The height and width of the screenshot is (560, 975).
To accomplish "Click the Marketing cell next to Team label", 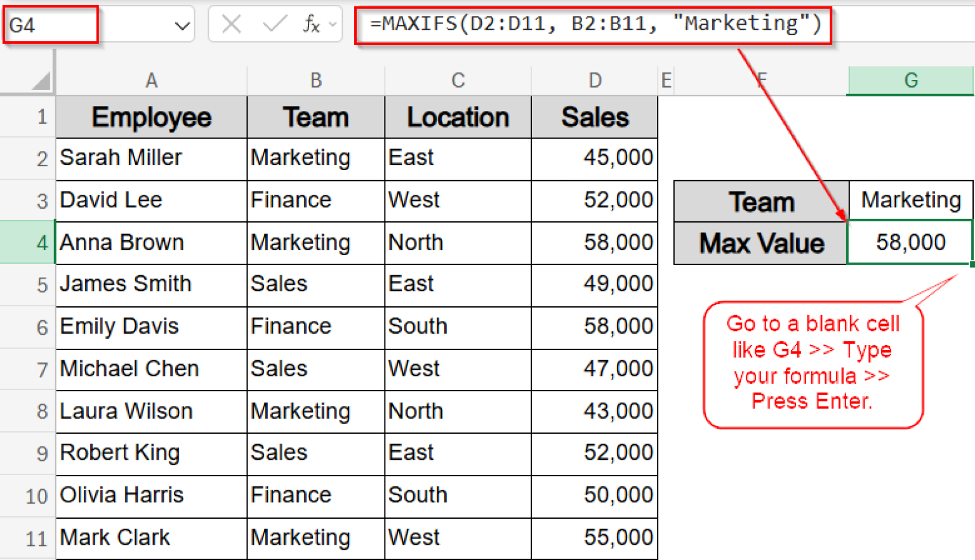I will pyautogui.click(x=910, y=200).
